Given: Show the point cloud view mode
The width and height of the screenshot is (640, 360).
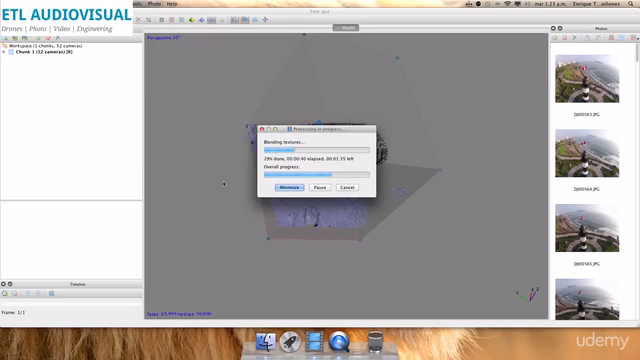Looking at the screenshot, I should pos(162,20).
